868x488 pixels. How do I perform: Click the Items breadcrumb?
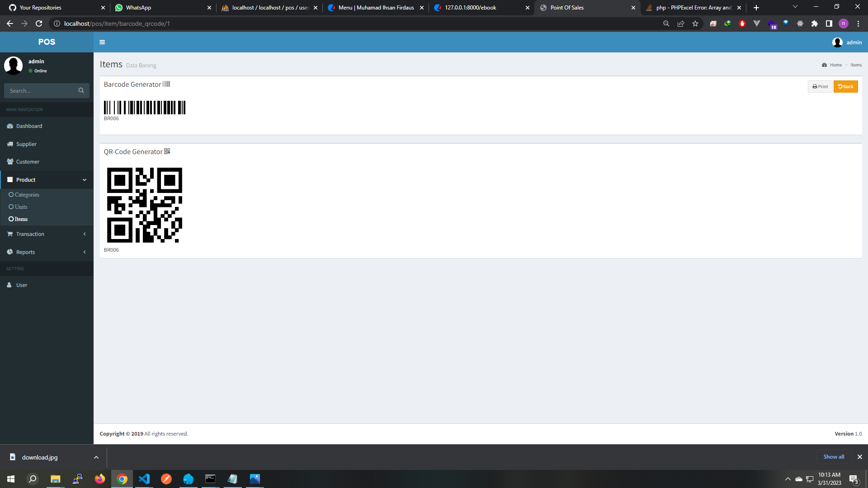[x=856, y=65]
